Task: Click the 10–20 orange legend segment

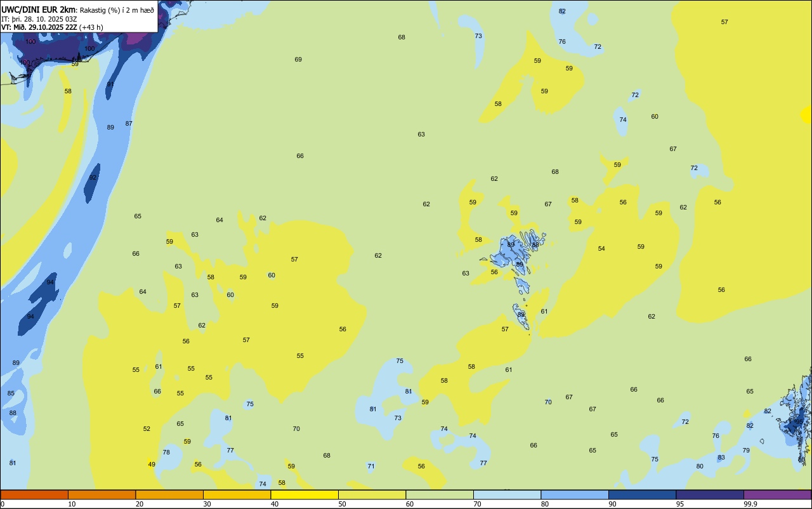Action: tap(101, 494)
